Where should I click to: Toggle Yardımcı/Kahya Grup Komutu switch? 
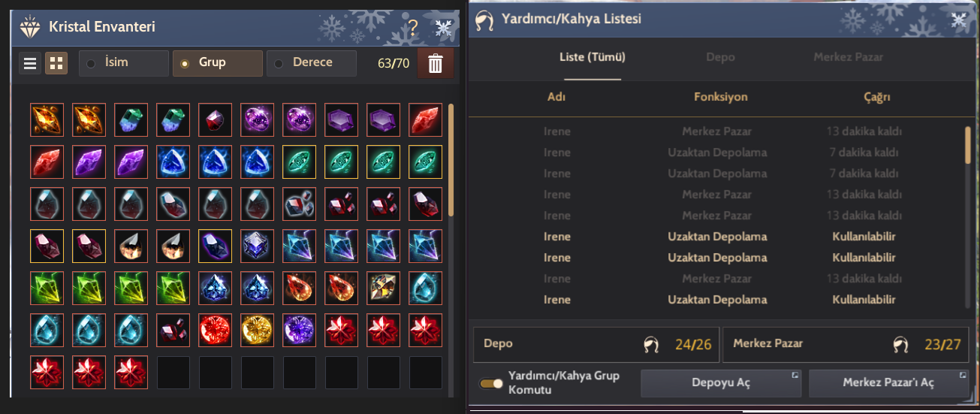491,383
